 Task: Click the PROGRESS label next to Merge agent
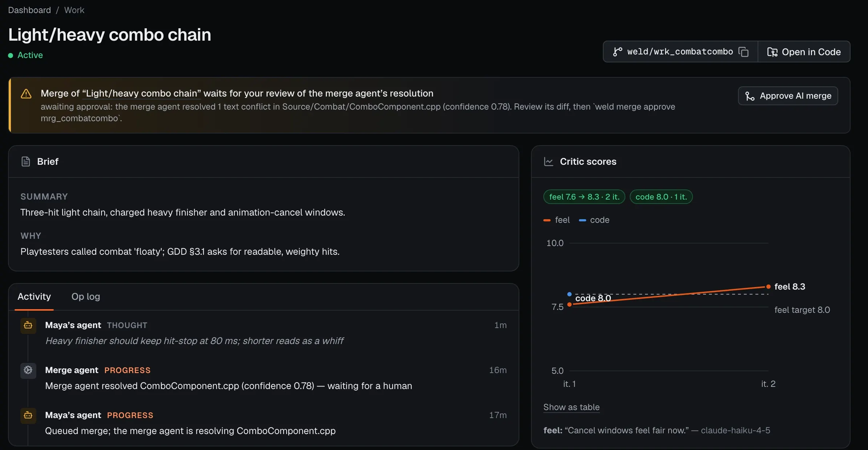click(x=127, y=370)
